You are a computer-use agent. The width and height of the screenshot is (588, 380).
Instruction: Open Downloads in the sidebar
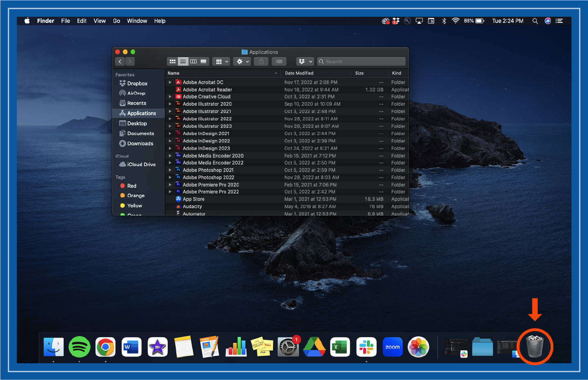coord(138,144)
